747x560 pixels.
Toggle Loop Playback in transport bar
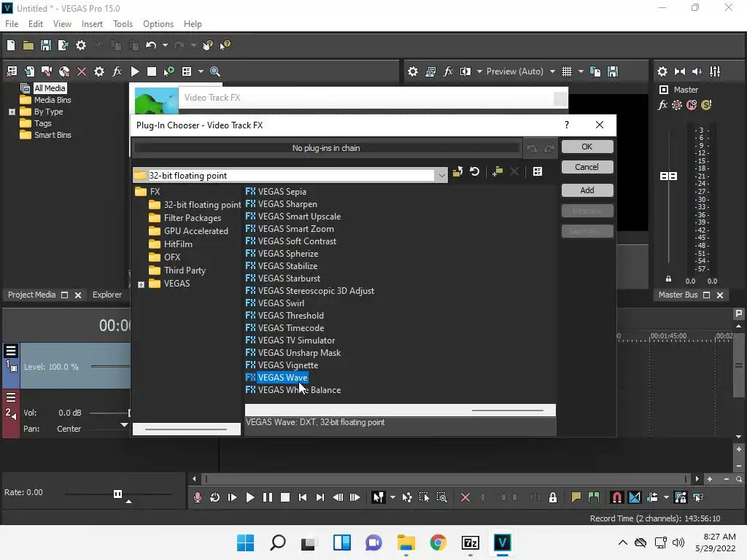[215, 497]
